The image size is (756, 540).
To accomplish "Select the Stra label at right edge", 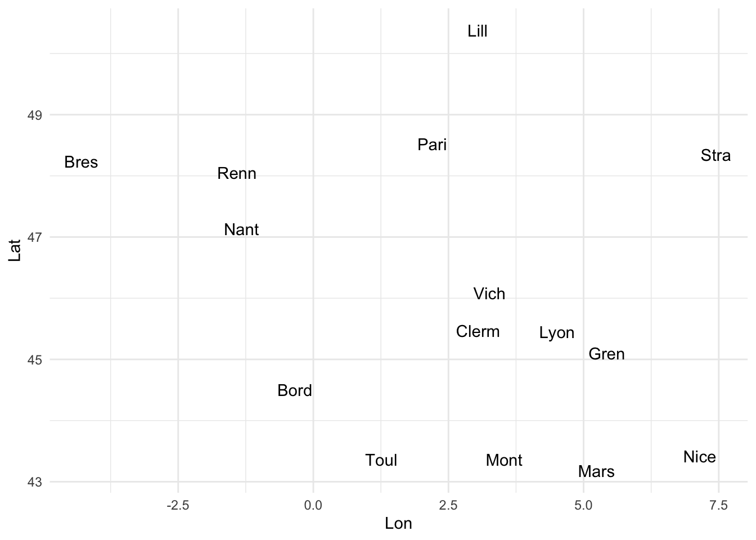I will tap(715, 155).
